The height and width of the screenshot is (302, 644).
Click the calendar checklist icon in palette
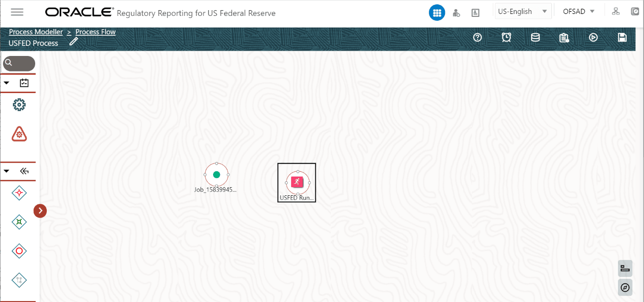24,83
